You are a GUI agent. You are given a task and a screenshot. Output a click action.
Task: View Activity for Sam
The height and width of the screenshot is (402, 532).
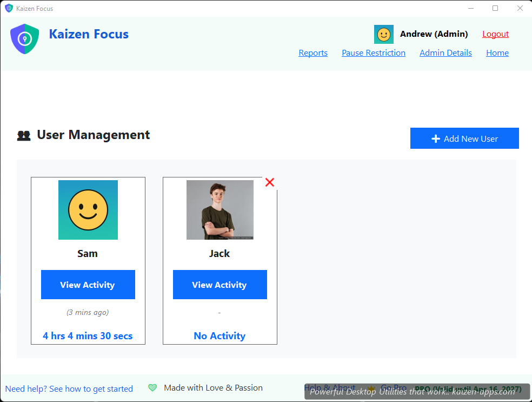(88, 285)
